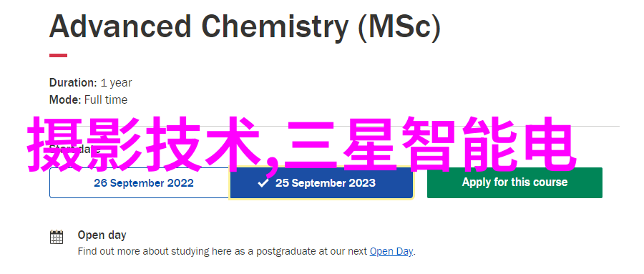Click the checkmark icon on 25 September 2023

click(x=263, y=183)
